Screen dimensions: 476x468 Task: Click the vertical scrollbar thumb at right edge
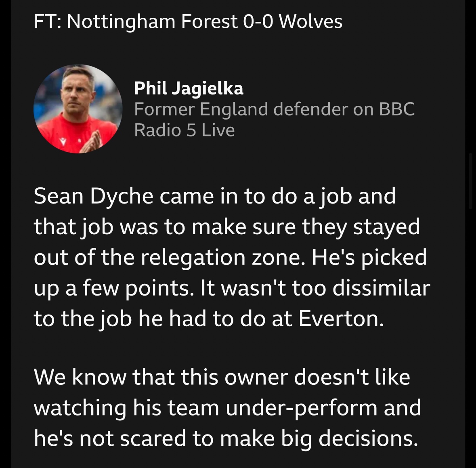click(470, 181)
